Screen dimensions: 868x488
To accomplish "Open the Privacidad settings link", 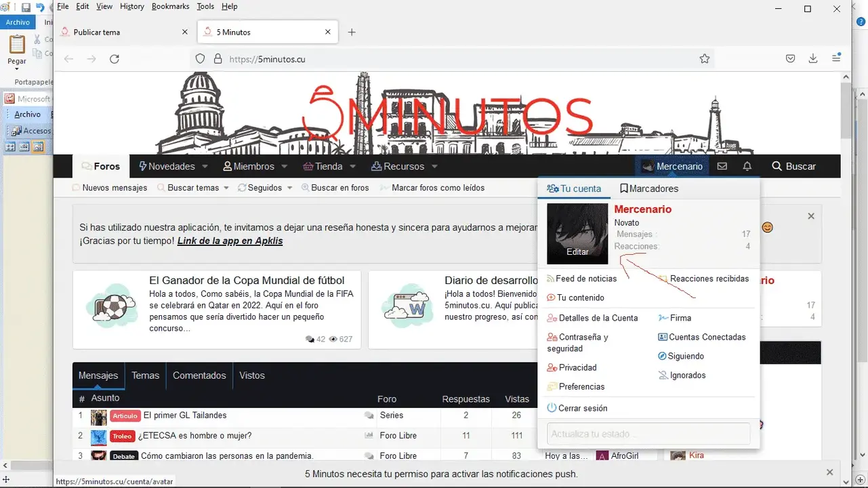I will coord(572,367).
